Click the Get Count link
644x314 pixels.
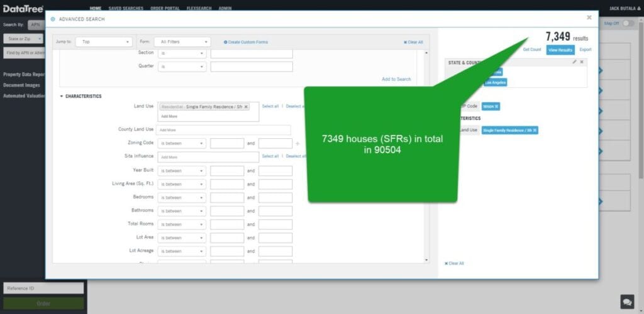[x=531, y=50]
